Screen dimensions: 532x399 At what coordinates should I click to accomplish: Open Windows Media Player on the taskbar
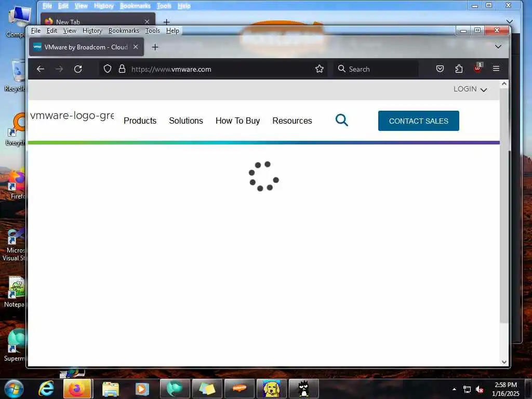[x=142, y=389]
